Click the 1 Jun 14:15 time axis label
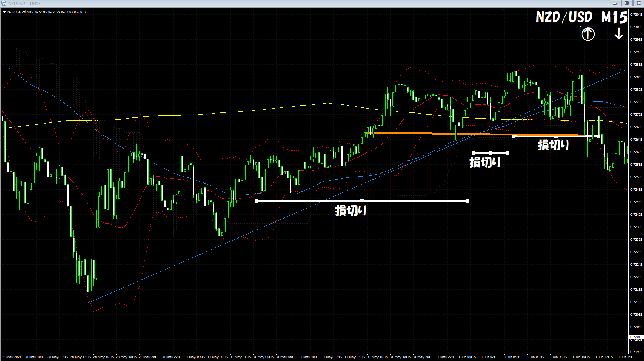 pos(627,357)
